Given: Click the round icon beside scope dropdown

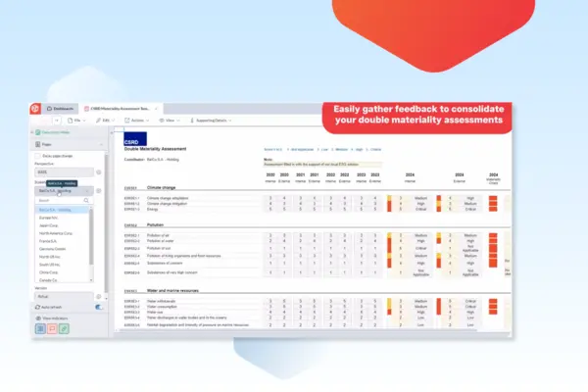Looking at the screenshot, I should (x=99, y=191).
